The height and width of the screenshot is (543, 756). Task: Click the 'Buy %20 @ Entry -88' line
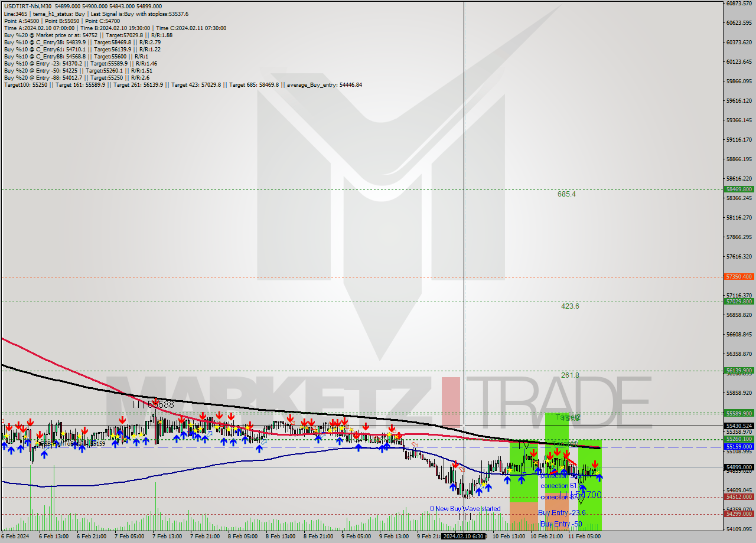pyautogui.click(x=77, y=77)
